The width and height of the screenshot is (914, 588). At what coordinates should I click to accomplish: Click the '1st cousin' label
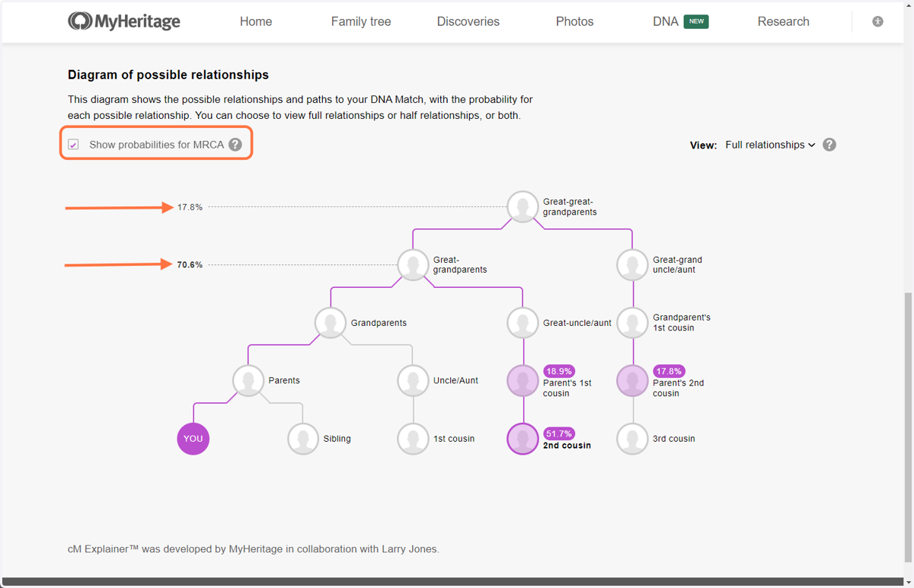[454, 439]
